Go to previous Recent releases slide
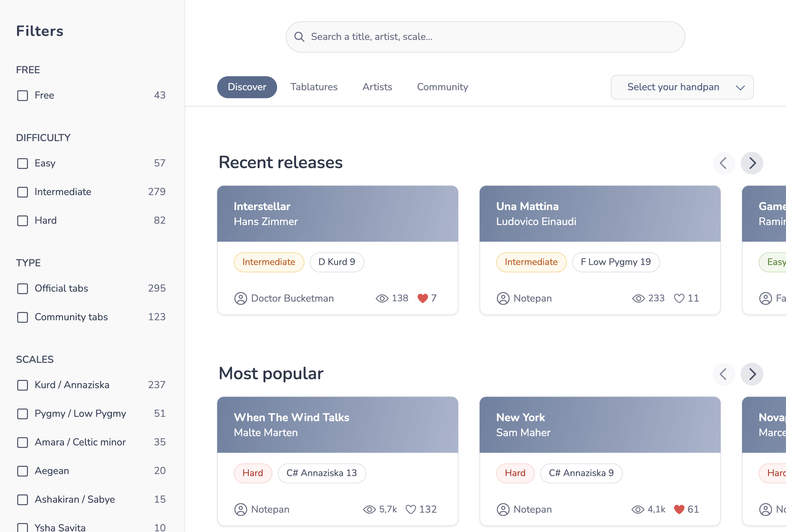 tap(724, 163)
